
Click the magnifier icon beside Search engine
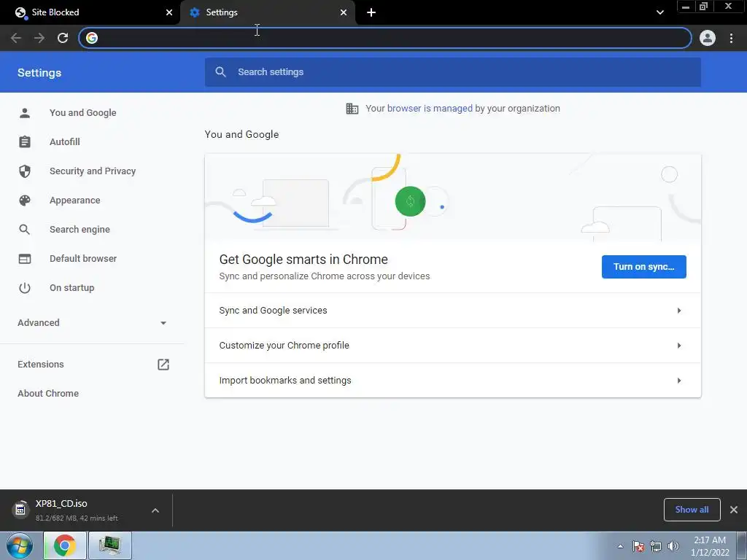pyautogui.click(x=25, y=230)
